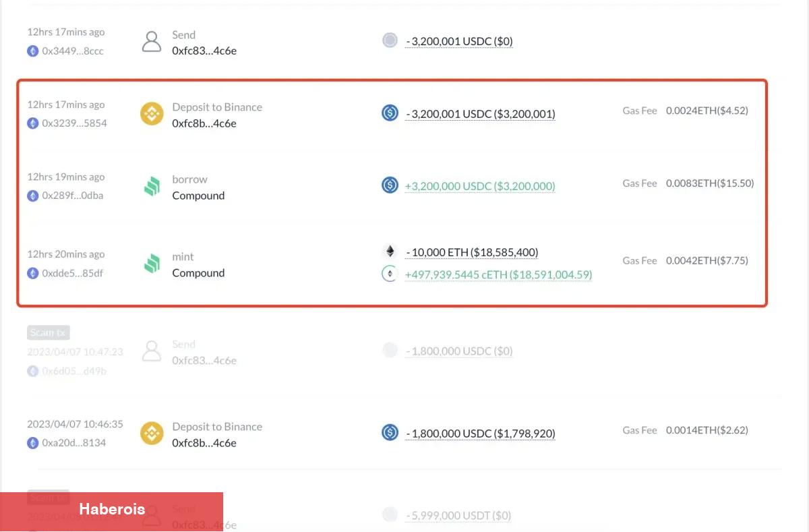Open transaction hash 0xa20d...8134

[73, 443]
